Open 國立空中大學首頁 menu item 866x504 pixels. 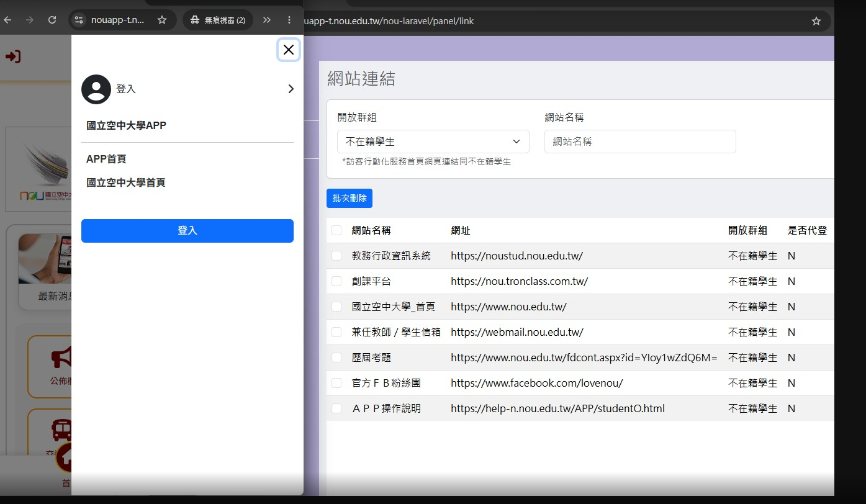tap(126, 182)
